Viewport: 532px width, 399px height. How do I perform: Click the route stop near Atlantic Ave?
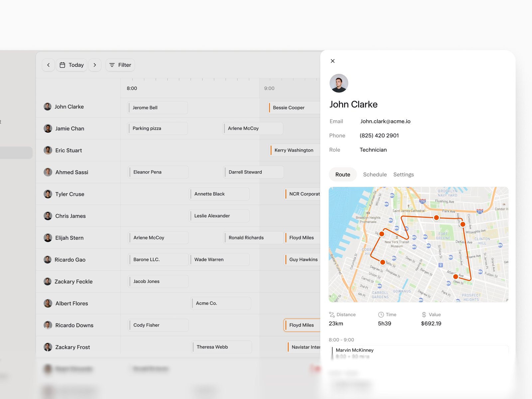coord(456,277)
